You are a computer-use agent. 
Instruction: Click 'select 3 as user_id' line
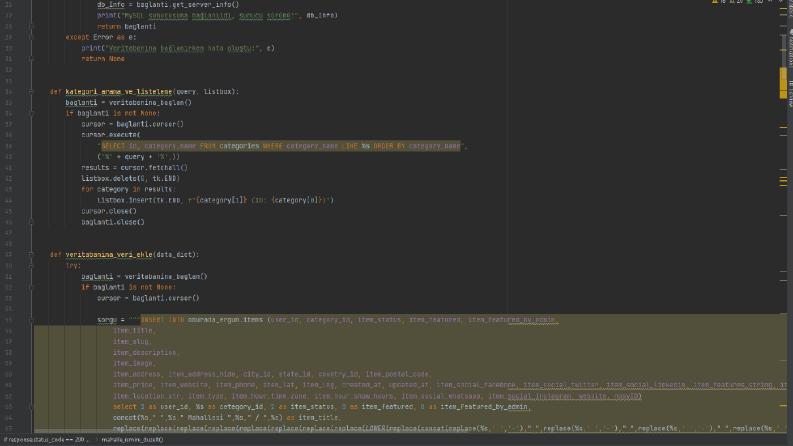pos(321,407)
